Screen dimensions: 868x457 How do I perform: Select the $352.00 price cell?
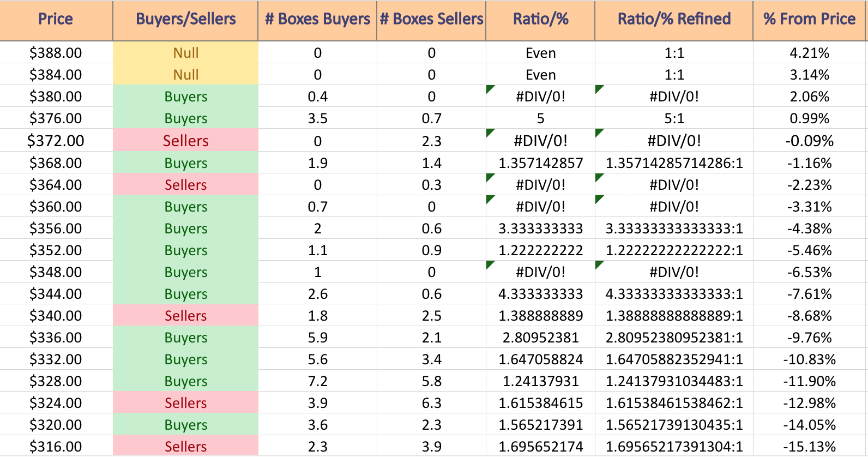pos(56,250)
